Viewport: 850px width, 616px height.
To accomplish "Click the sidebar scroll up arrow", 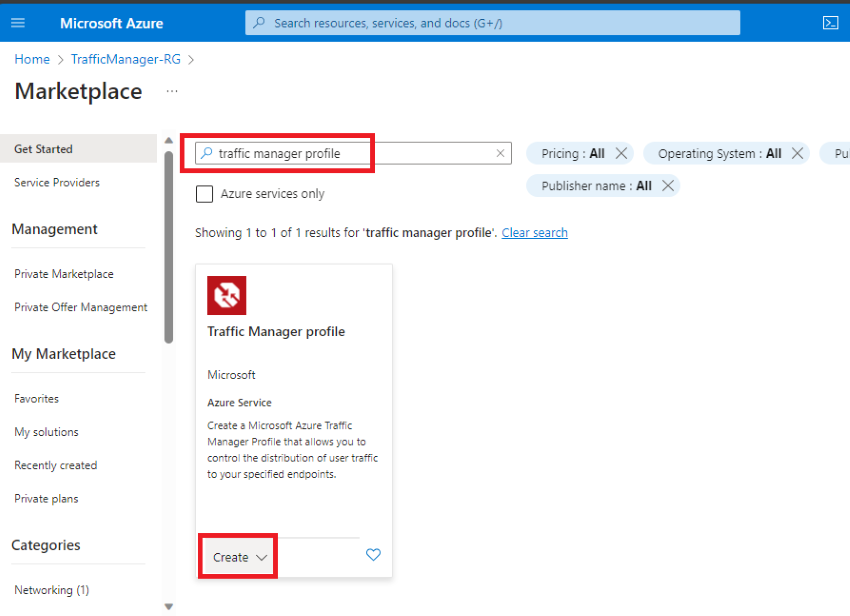I will (x=169, y=140).
